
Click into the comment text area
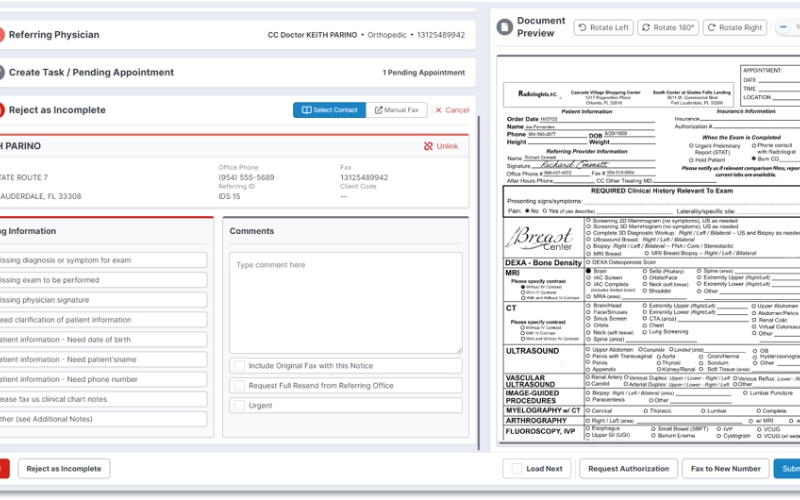[x=346, y=303]
